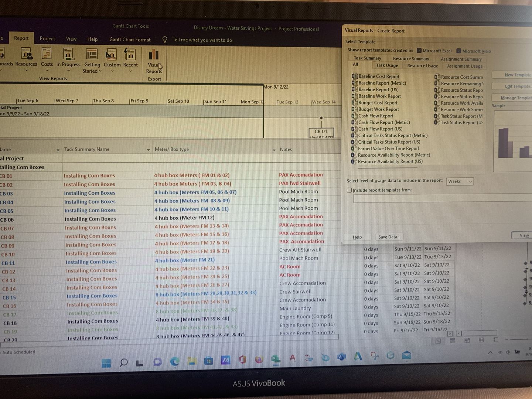Switch to the Project ribbon tab
The height and width of the screenshot is (399, 532).
[x=47, y=38]
